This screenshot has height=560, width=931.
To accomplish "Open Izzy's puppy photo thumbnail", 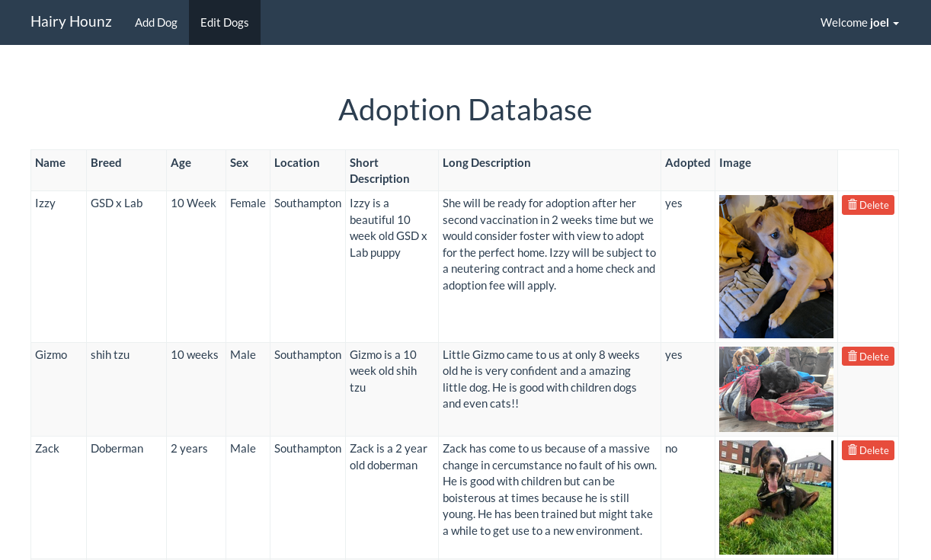I will click(x=776, y=267).
